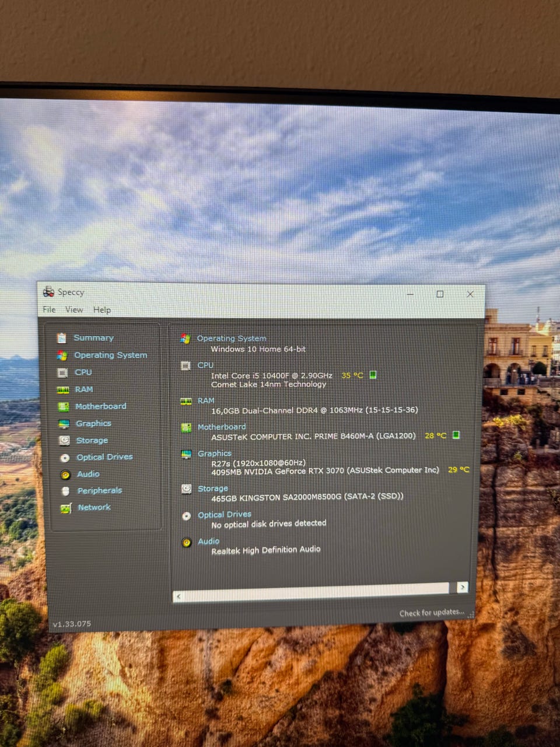Click the CPU icon in summary pane
The height and width of the screenshot is (747, 560).
click(x=185, y=365)
